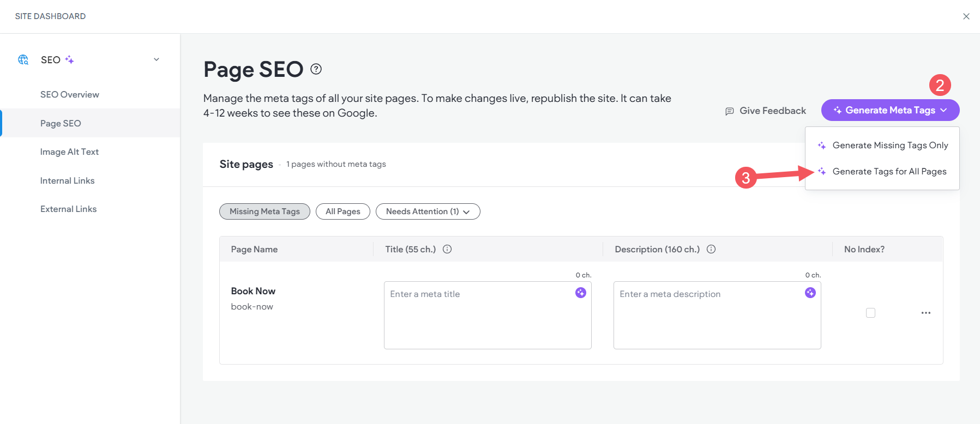Click the Description info icon in table header

click(711, 249)
